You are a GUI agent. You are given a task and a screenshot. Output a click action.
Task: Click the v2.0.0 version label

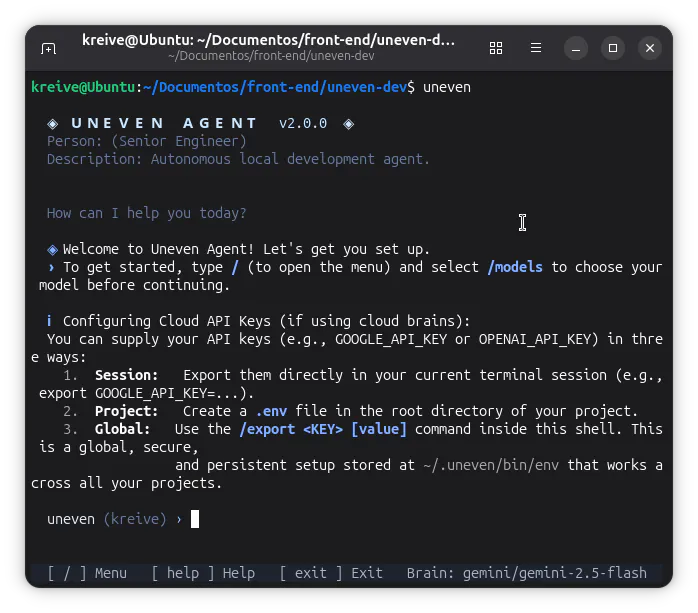point(303,123)
